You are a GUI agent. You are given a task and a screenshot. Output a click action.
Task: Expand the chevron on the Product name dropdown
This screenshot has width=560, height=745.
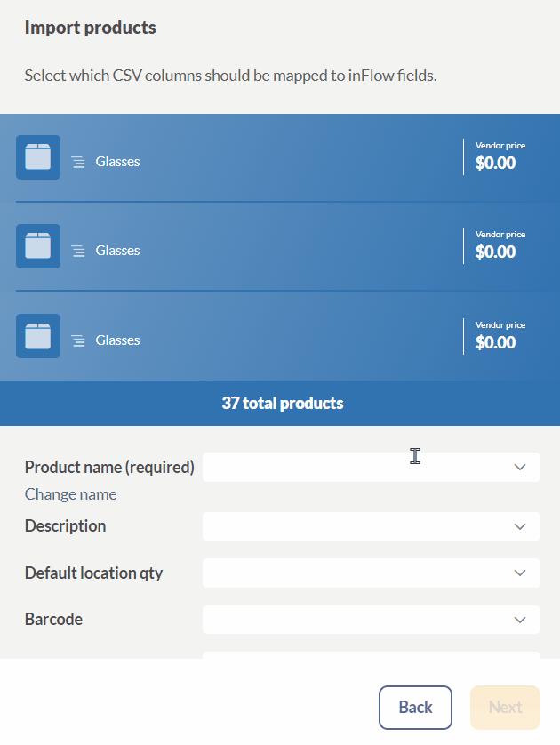point(520,467)
